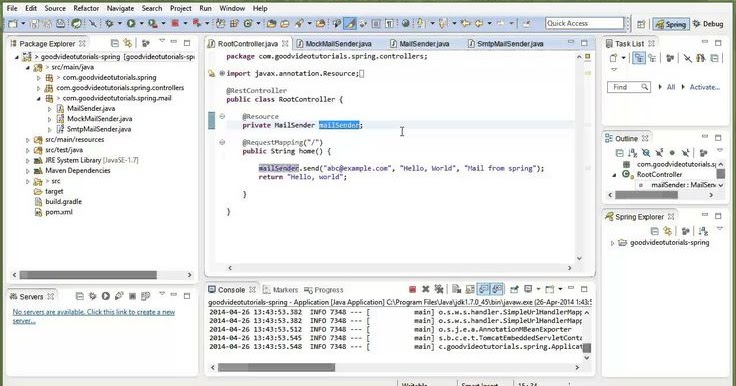Viewport: 736px width, 386px height.
Task: Open the Progress tab
Action: coord(324,290)
